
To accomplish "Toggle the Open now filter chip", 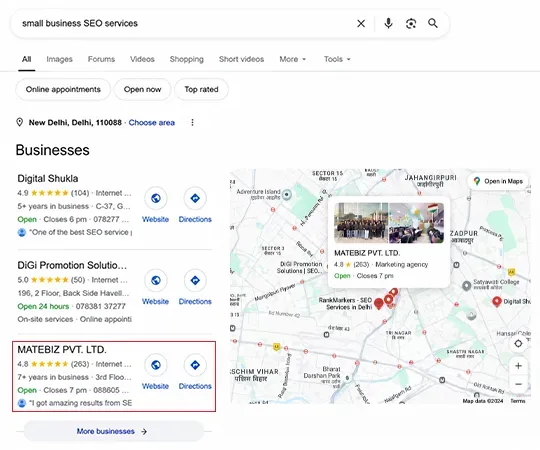I will point(143,90).
